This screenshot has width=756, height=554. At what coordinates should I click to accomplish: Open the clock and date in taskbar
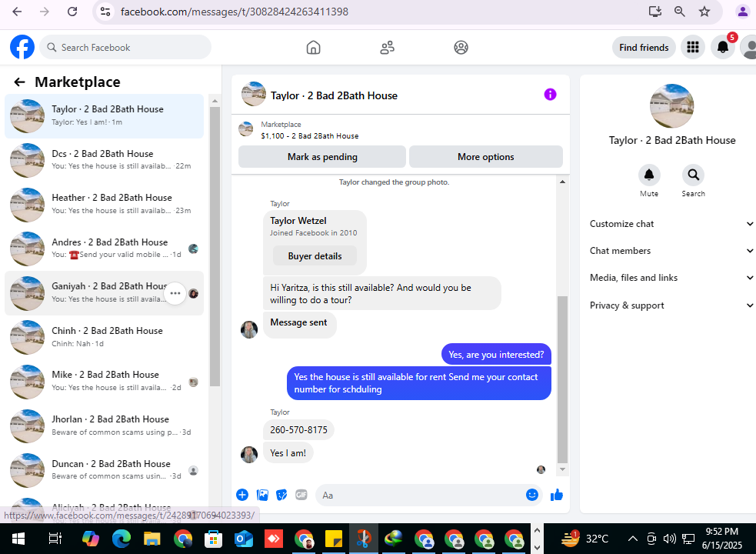pyautogui.click(x=721, y=539)
